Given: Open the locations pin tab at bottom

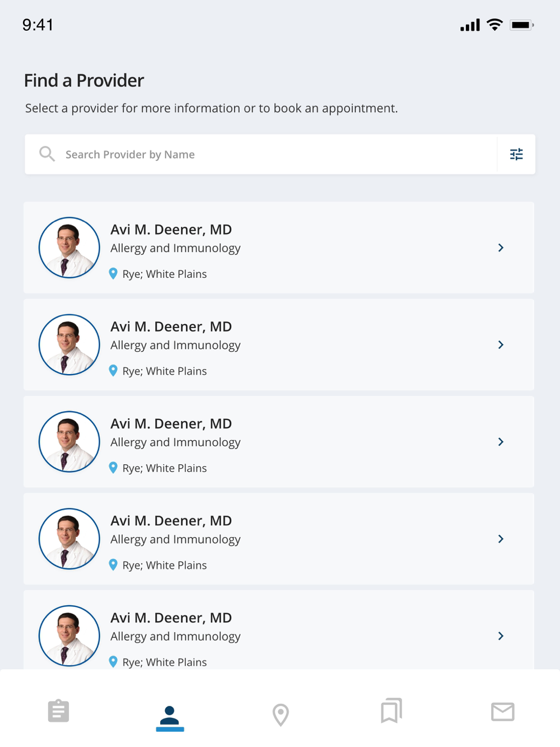Looking at the screenshot, I should tap(281, 715).
